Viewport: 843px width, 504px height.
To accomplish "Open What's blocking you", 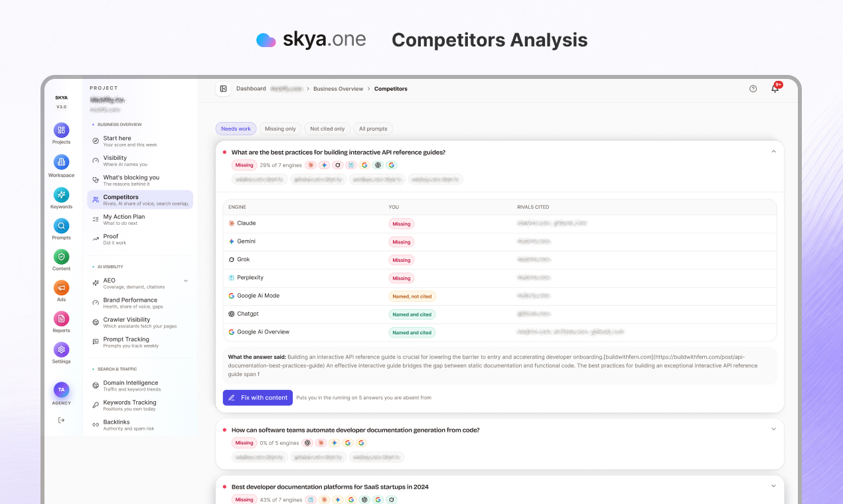I will coord(140,180).
